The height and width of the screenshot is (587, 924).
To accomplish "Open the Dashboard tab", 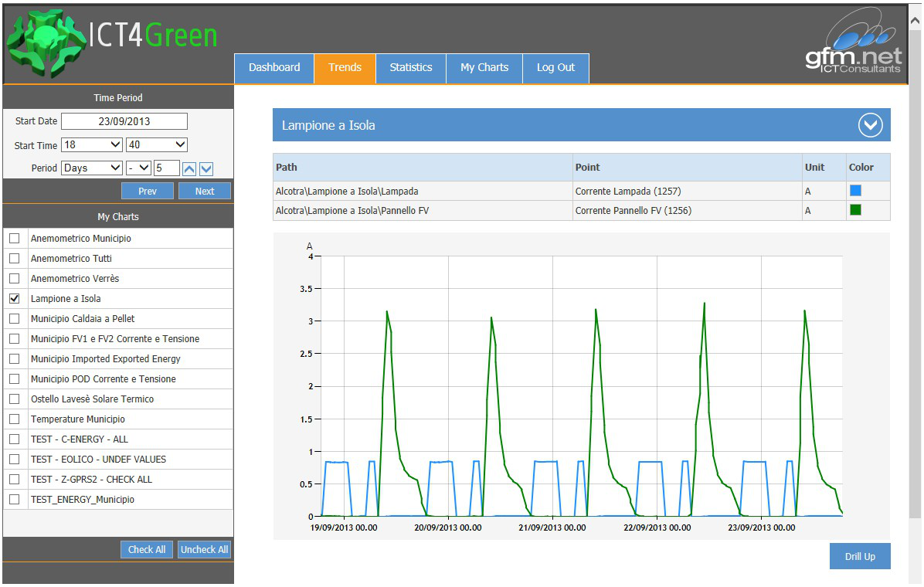I will (x=274, y=68).
